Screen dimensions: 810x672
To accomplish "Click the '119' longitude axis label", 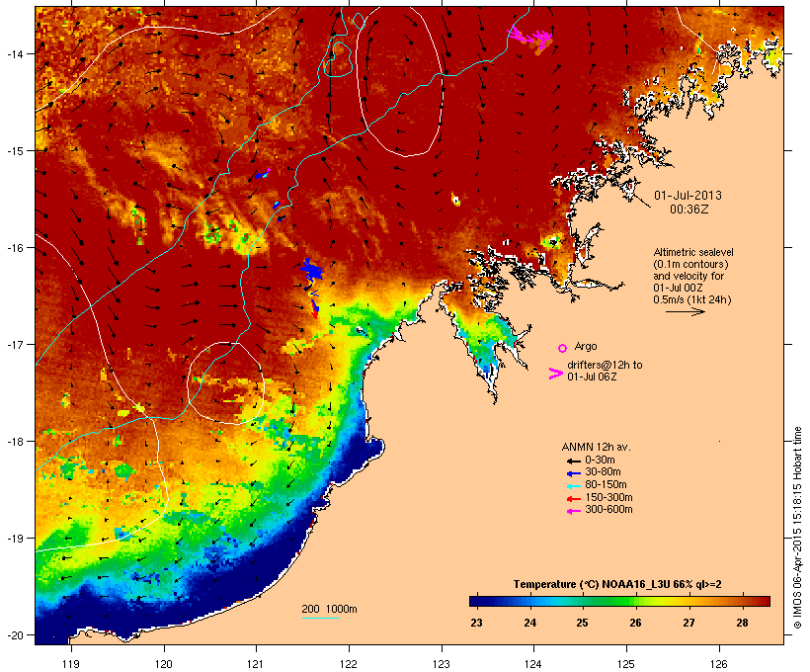I will point(71,664).
